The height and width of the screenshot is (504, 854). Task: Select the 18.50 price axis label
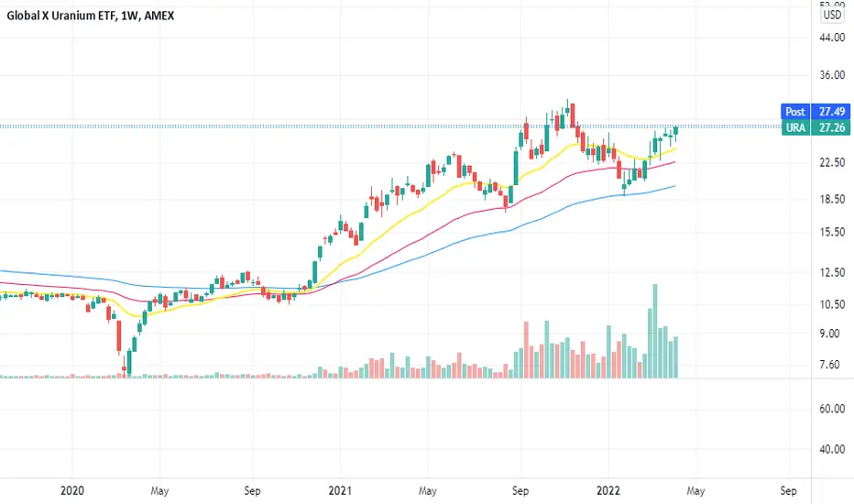832,199
